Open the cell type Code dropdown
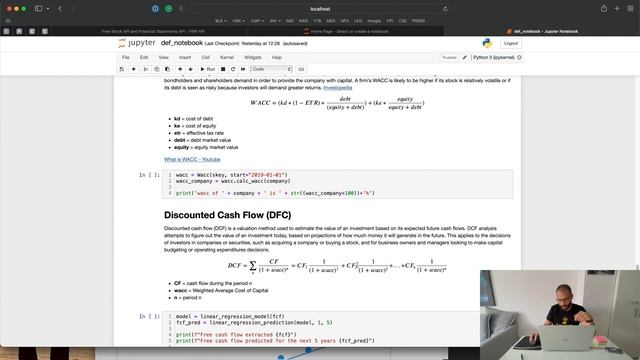 (x=271, y=69)
